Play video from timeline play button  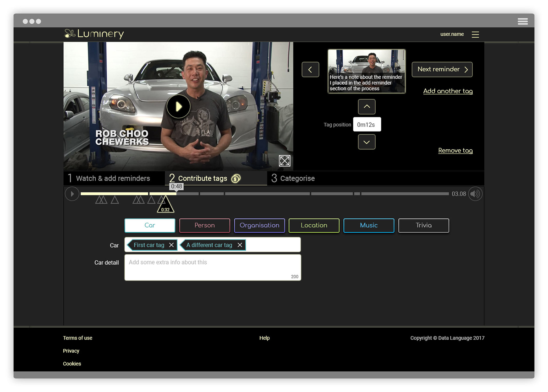(x=72, y=194)
